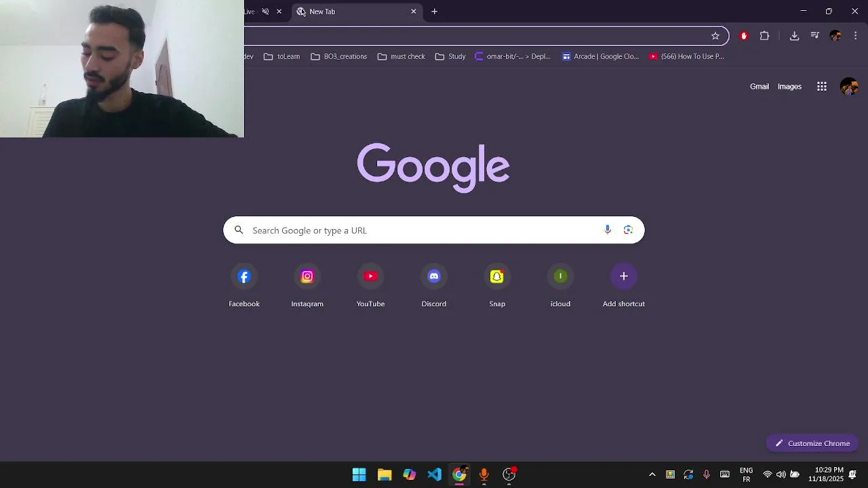Open the Google account avatar on the page

849,86
